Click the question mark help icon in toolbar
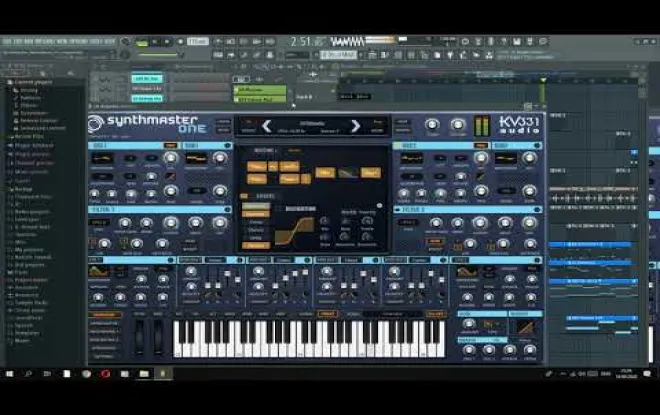The image size is (660, 415). [504, 42]
